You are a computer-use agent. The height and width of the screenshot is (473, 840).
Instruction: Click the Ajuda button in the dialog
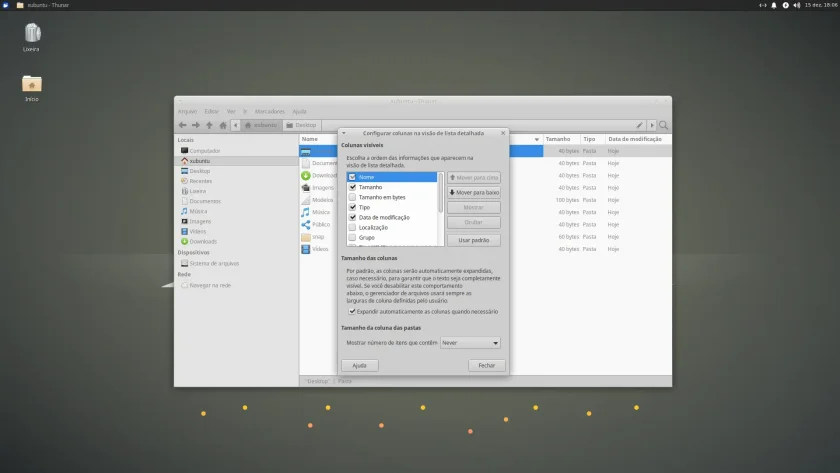point(359,366)
